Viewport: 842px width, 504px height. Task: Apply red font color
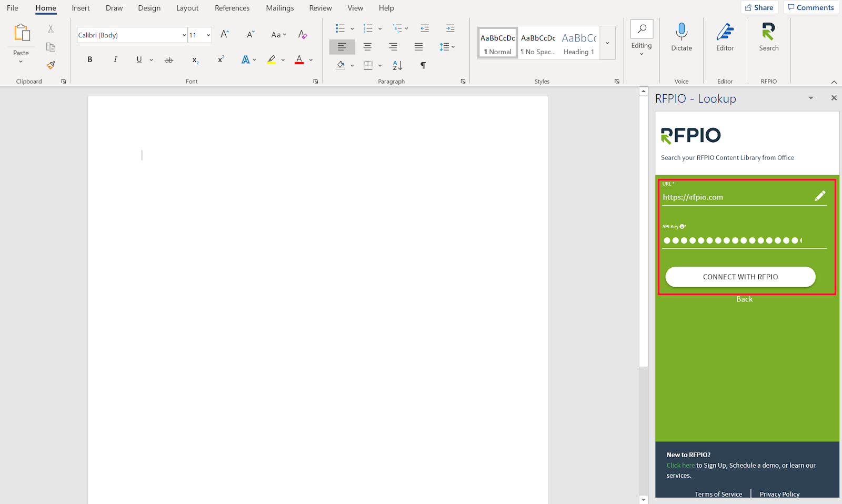click(299, 60)
